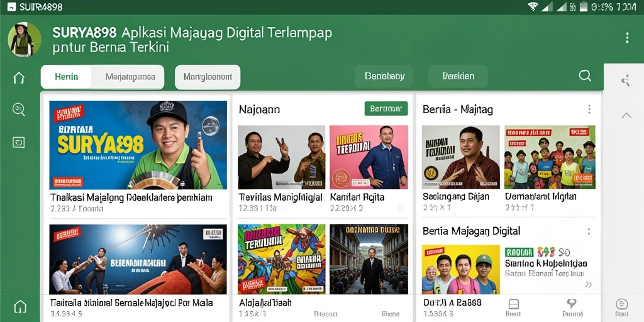
Task: Open three-dot menu of Bertia - Najtag section
Action: [x=589, y=109]
